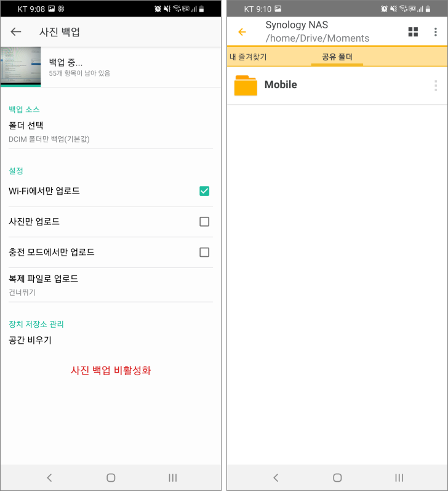The image size is (448, 491).
Task: Tap the backup preview thumbnail image
Action: tap(21, 67)
